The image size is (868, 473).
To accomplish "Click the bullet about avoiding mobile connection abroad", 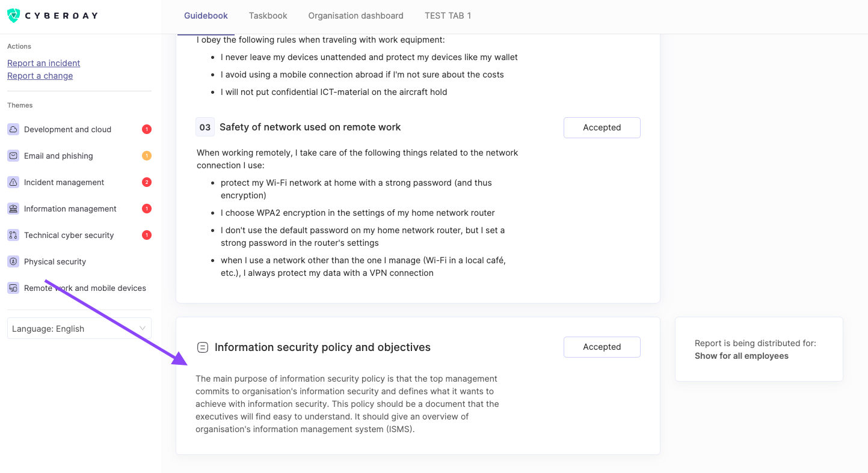I will pyautogui.click(x=362, y=75).
